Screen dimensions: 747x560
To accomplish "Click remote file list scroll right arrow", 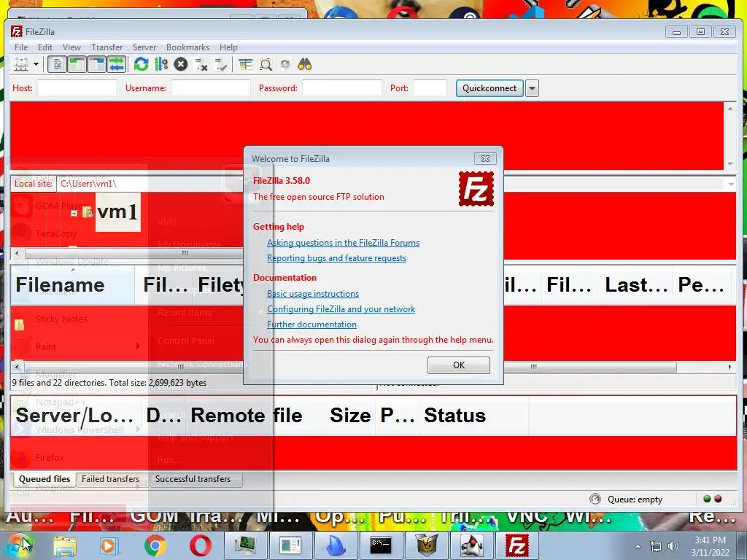I will (x=729, y=367).
